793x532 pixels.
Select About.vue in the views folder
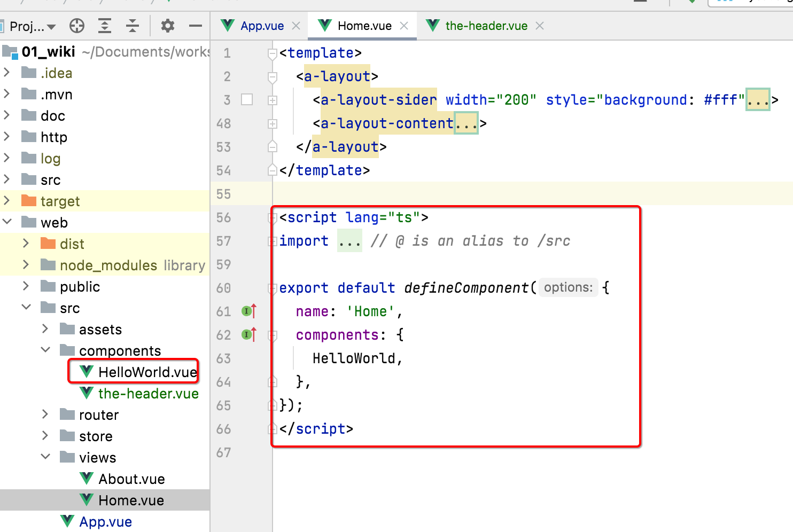(131, 479)
